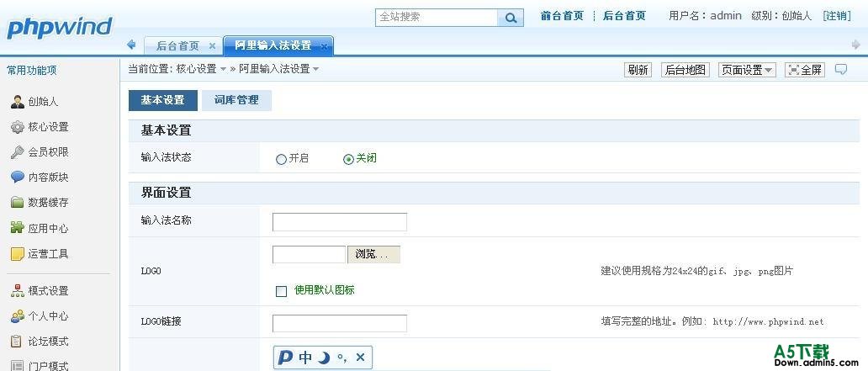Open 应用中心 in the sidebar
868x371 pixels.
(x=49, y=229)
